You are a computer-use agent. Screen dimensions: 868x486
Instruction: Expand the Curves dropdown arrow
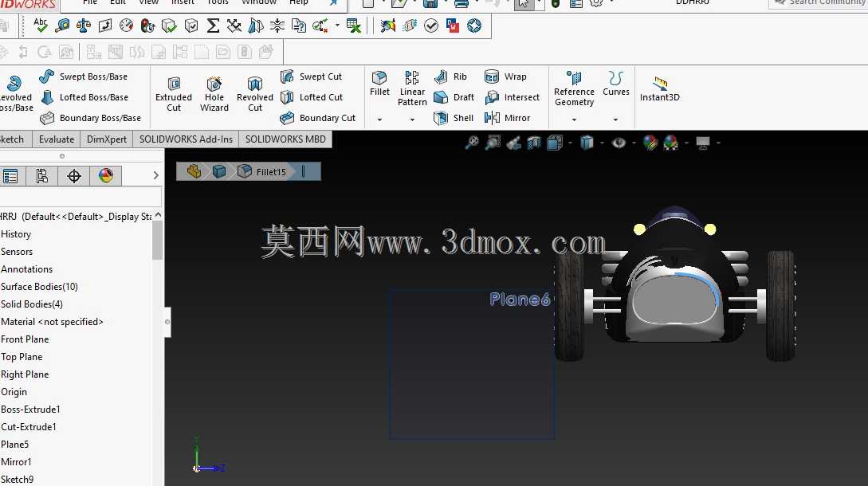coord(615,120)
